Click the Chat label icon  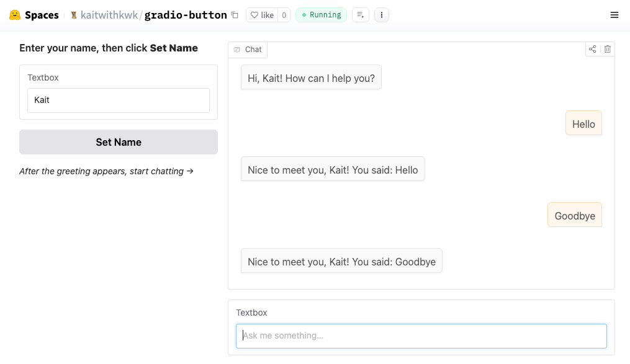pos(236,50)
